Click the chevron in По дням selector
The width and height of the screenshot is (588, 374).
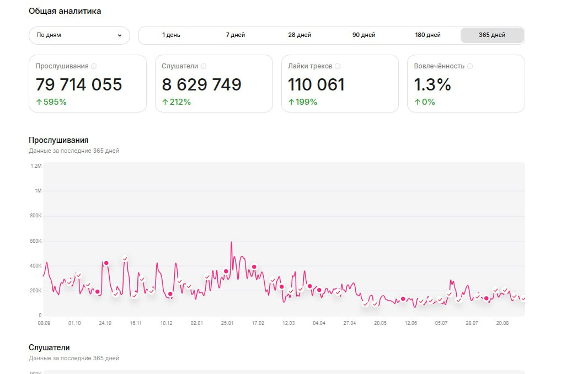click(x=120, y=35)
